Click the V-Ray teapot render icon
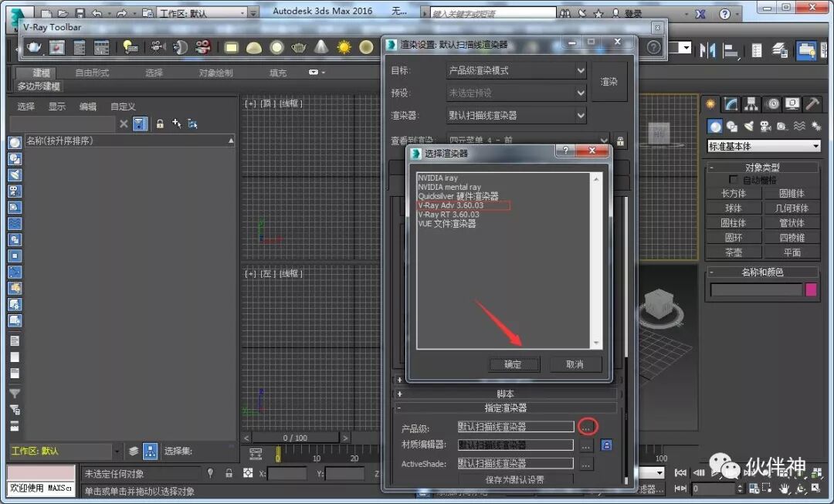This screenshot has height=504, width=834. pos(34,47)
